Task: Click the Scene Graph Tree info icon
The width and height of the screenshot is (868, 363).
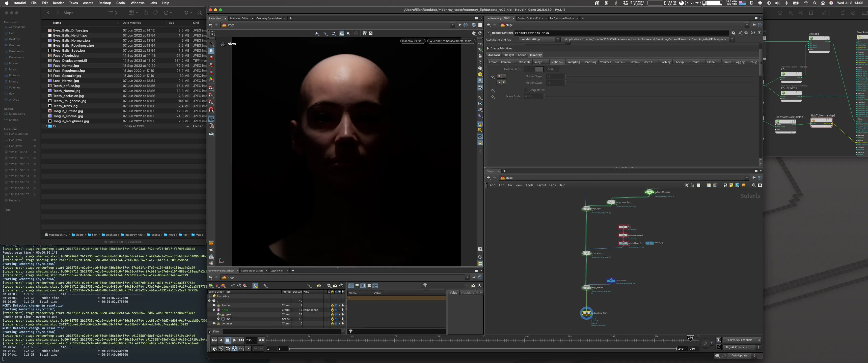Action: [239, 286]
